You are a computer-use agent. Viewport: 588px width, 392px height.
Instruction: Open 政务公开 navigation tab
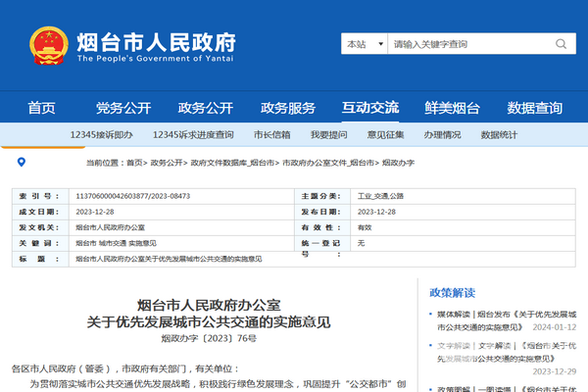point(206,108)
